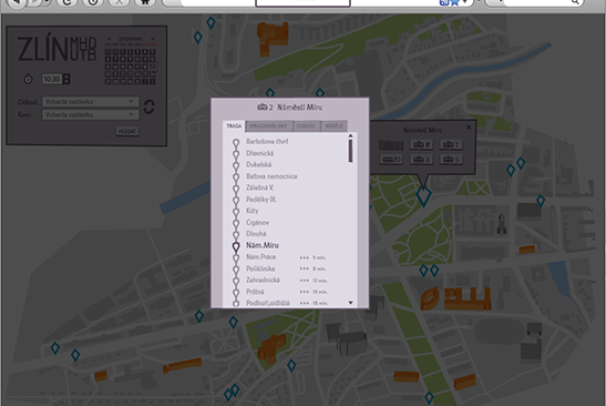This screenshot has width=606, height=406.
Task: Select line 5 in Náměstí Míru popup
Action: 451,159
